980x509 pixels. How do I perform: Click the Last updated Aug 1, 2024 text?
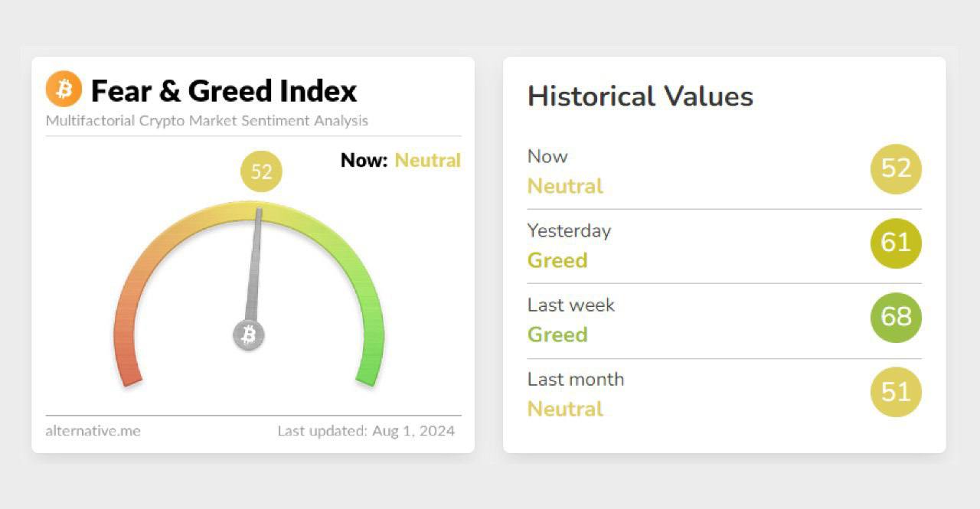click(x=366, y=431)
